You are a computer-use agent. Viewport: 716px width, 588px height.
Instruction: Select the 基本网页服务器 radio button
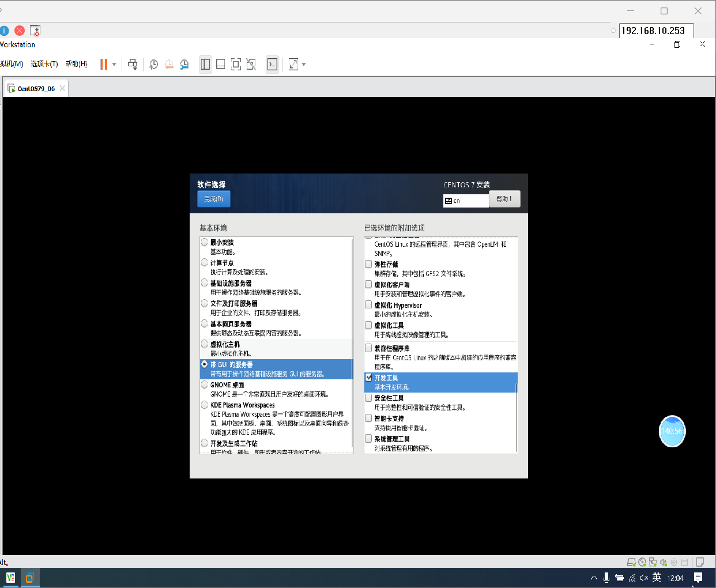point(204,323)
